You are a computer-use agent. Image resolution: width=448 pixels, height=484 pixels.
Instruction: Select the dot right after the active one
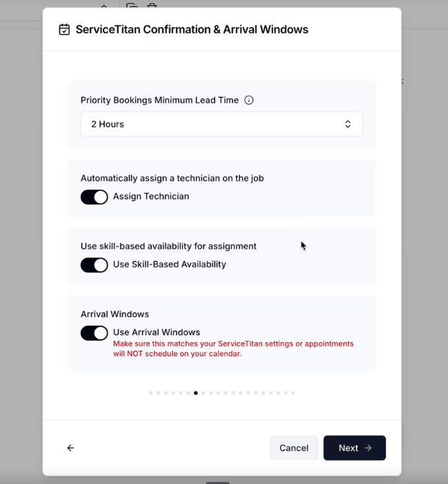204,393
